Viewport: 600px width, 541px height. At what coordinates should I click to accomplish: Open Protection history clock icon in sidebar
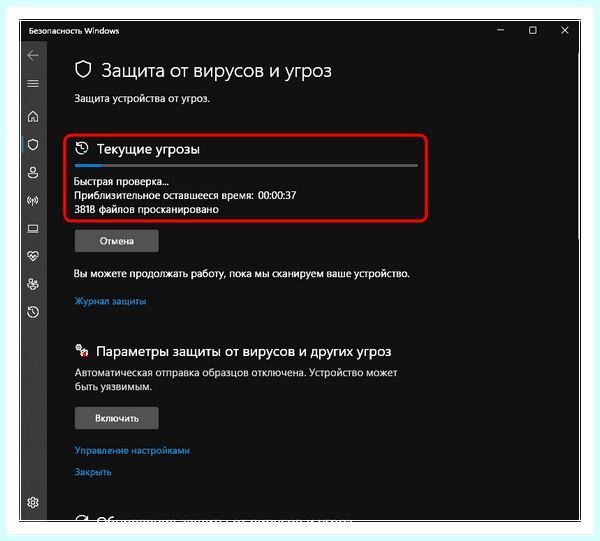pos(33,312)
